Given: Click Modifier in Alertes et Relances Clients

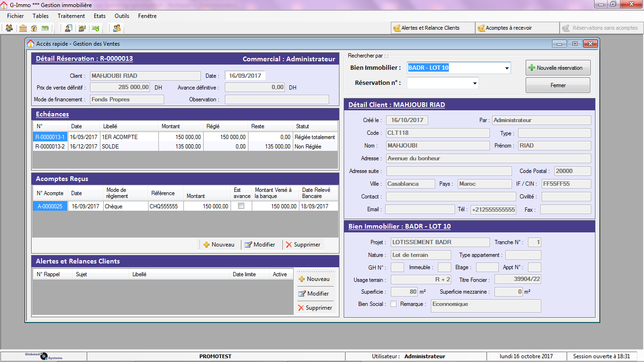Looking at the screenshot, I should coord(314,294).
